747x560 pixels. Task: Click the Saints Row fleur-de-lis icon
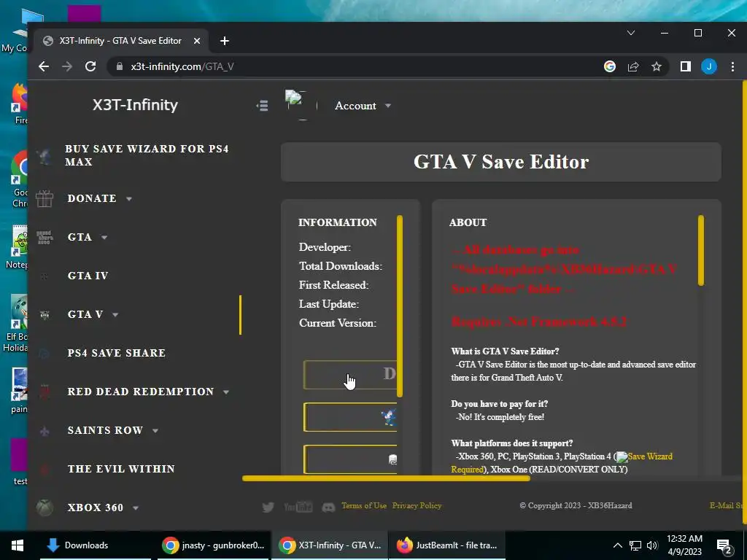pos(44,431)
